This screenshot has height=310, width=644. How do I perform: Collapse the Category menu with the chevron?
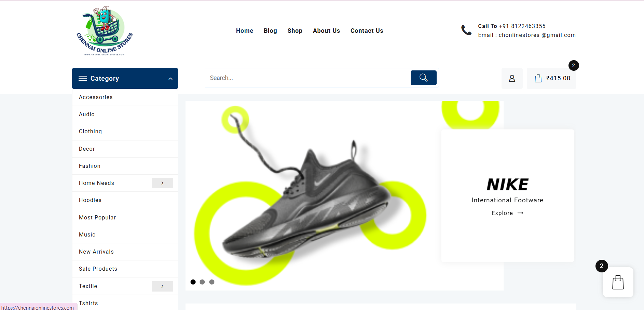pos(170,78)
